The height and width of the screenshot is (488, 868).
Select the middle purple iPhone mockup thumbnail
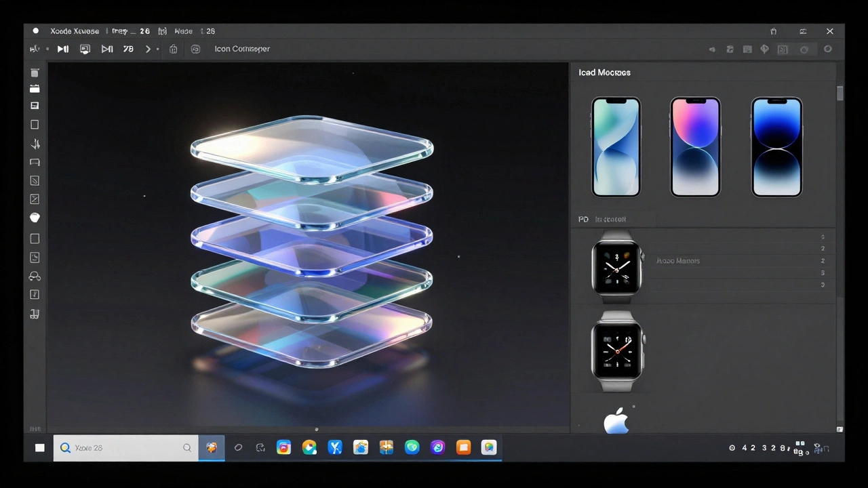click(695, 147)
